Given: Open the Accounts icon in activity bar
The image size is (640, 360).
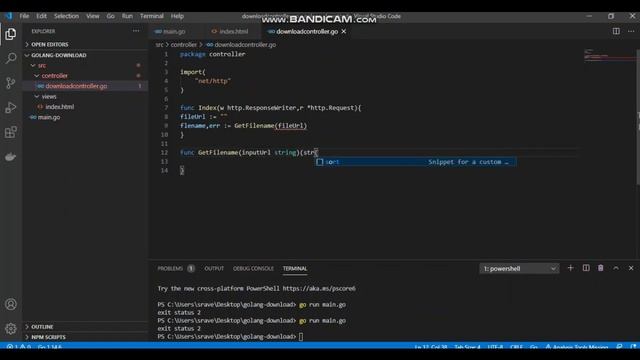Looking at the screenshot, I should (11, 304).
